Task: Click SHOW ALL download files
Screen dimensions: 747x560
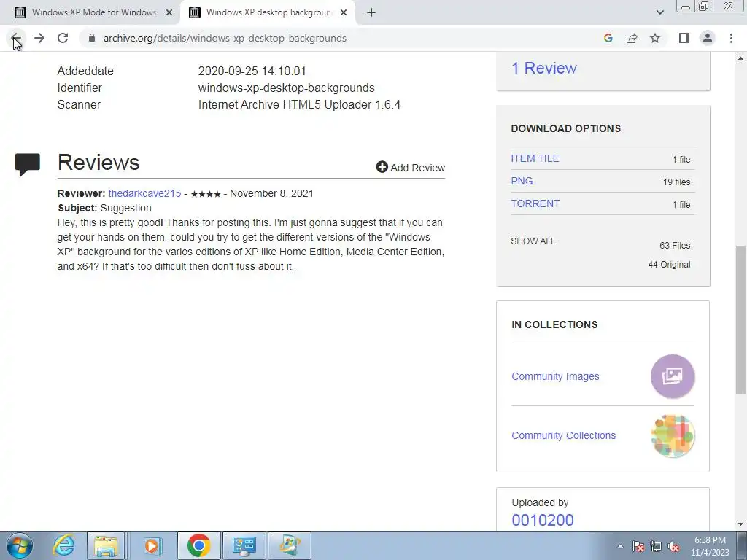Action: click(x=533, y=241)
